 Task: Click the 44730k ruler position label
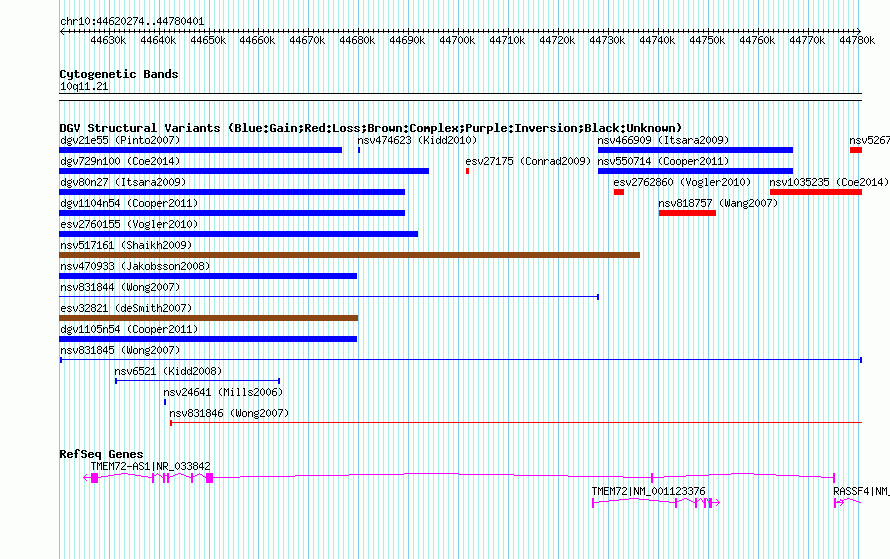click(607, 40)
